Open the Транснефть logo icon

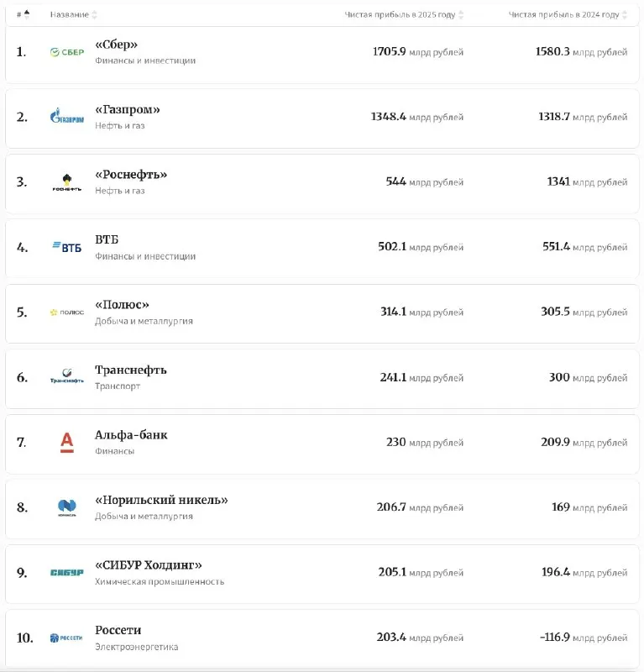[67, 376]
